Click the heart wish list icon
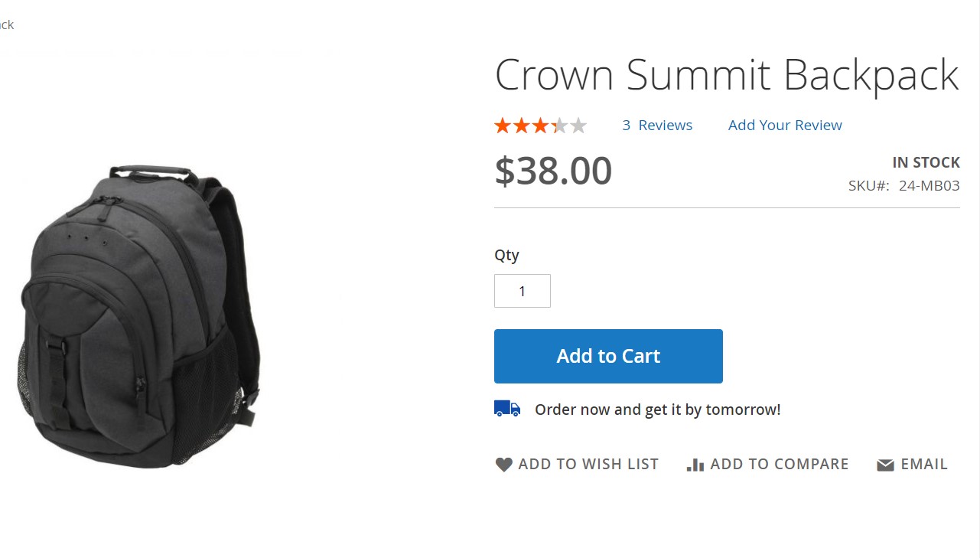The width and height of the screenshot is (980, 558). [x=503, y=465]
